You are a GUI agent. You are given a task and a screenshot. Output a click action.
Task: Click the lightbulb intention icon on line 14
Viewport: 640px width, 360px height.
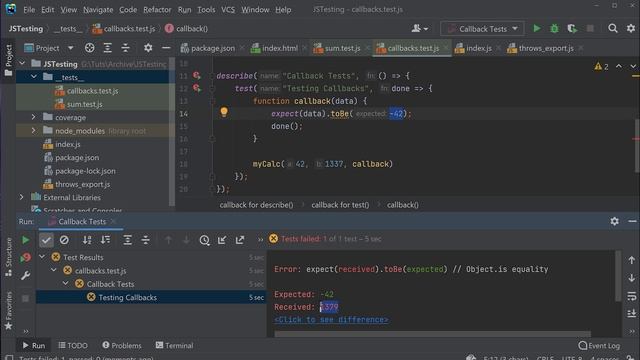(224, 112)
